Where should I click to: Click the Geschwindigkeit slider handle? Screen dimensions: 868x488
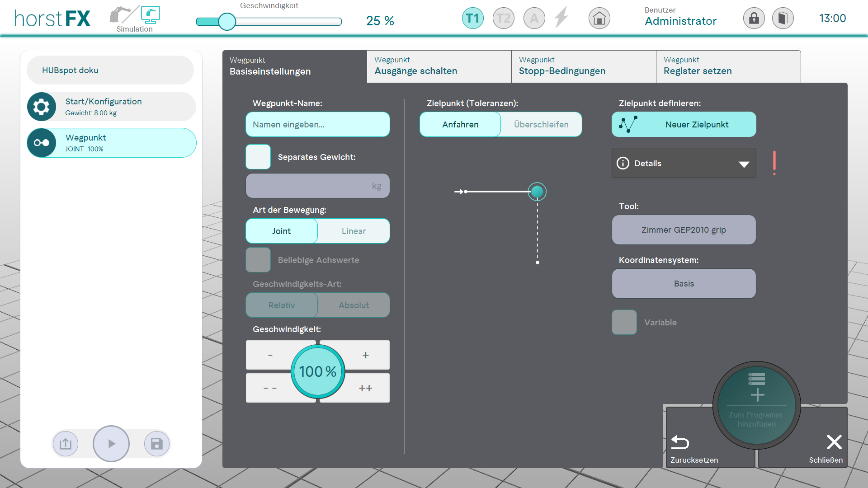pos(227,21)
